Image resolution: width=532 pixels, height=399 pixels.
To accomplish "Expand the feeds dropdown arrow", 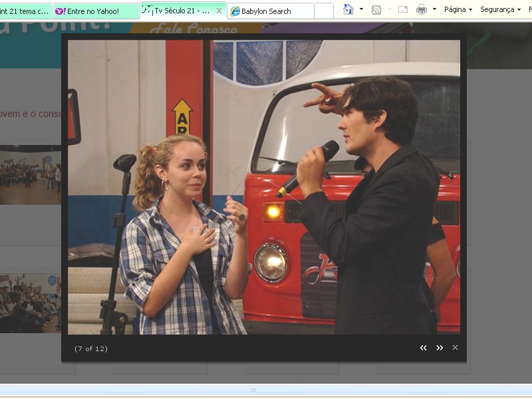I will (x=390, y=9).
